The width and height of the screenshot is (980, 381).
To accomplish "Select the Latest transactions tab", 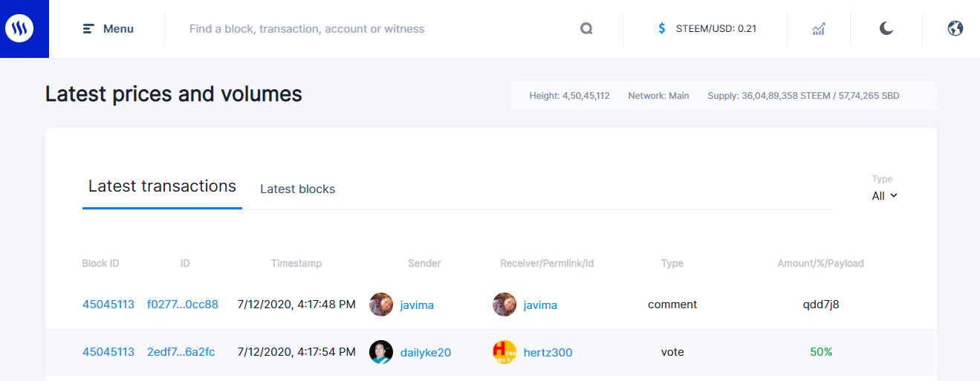I will (x=162, y=186).
